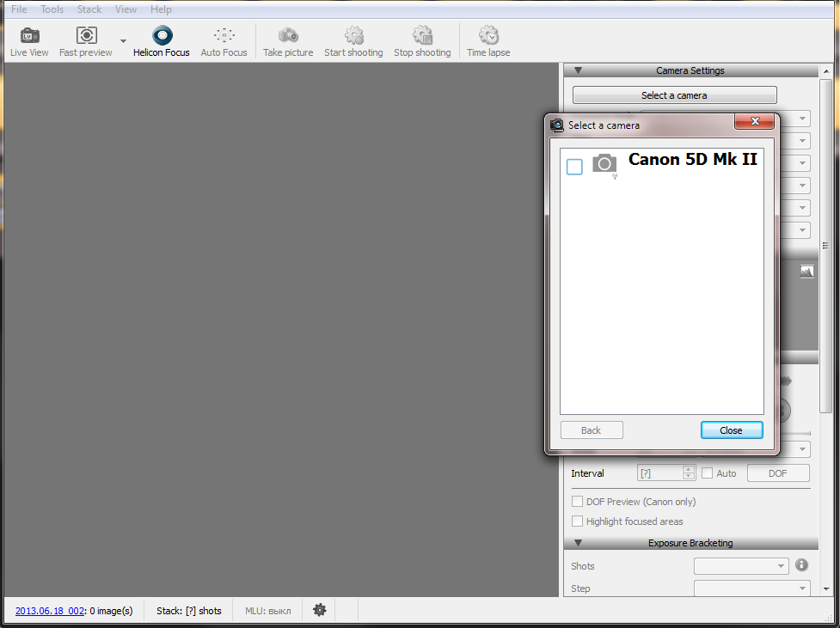This screenshot has width=840, height=628.
Task: Collapse the Camera Settings section
Action: [x=578, y=70]
